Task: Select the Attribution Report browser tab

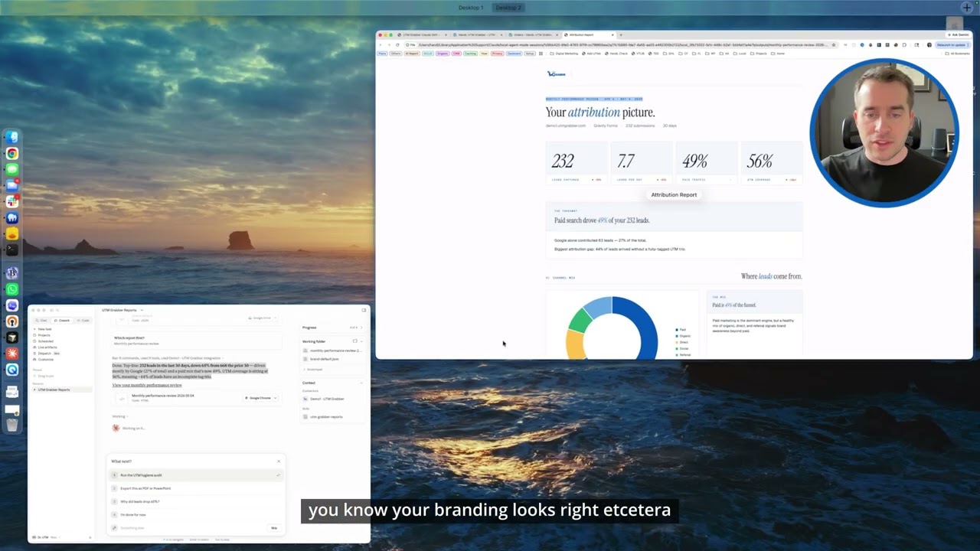Action: [587, 35]
